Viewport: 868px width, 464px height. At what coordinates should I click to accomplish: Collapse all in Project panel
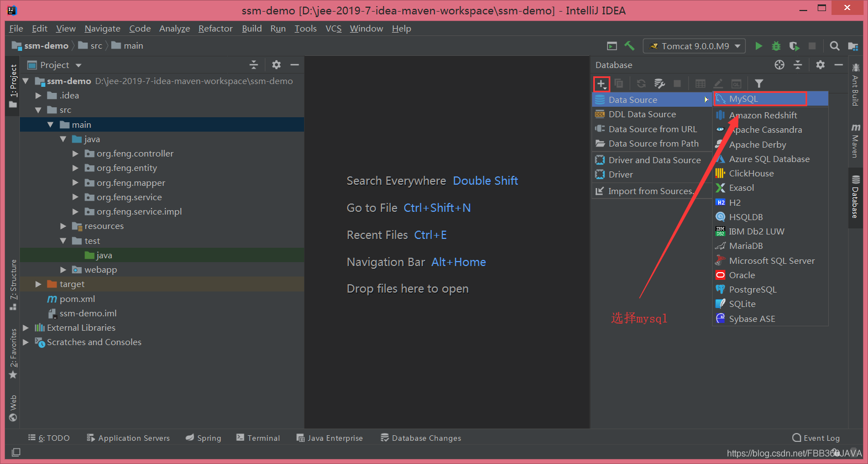(x=254, y=65)
